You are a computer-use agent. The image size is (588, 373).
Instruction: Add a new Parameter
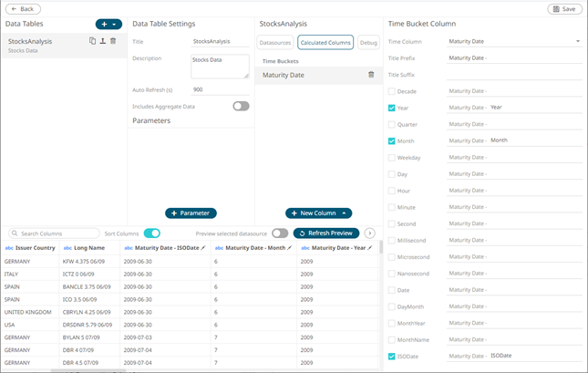[x=191, y=213]
